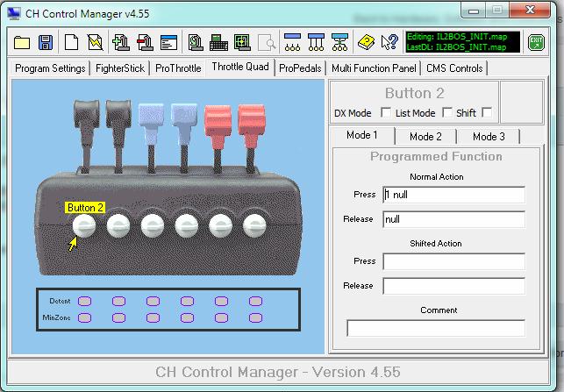The height and width of the screenshot is (392, 564).
Task: Enable the DX Mode checkbox
Action: [386, 112]
